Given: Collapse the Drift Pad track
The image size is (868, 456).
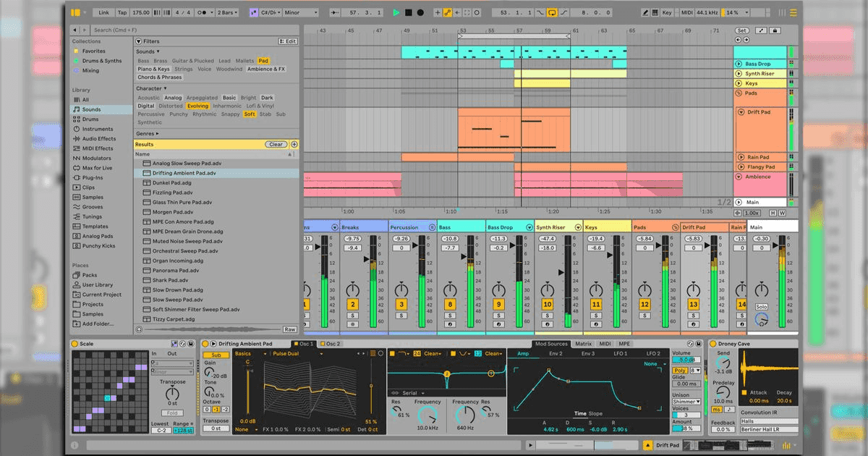Looking at the screenshot, I should click(x=741, y=112).
